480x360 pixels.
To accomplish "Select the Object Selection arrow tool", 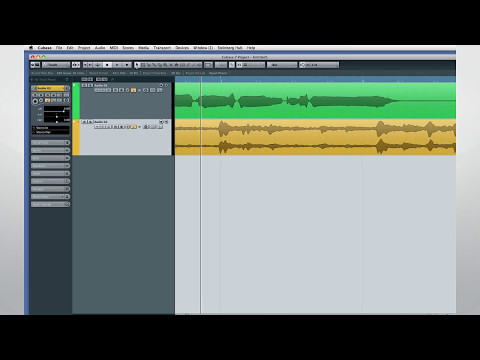I will [137, 65].
